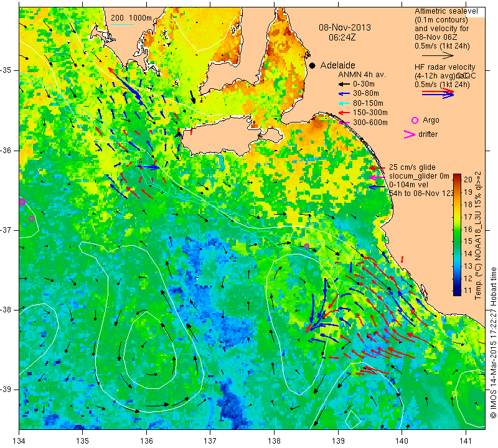Click the Adelaide text label
The image size is (498, 448).
pyautogui.click(x=337, y=65)
